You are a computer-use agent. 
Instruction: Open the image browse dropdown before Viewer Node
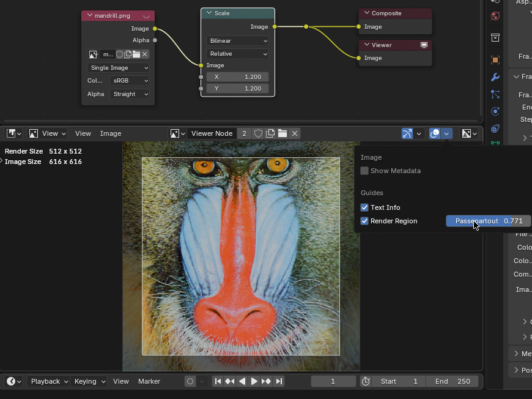(x=177, y=133)
